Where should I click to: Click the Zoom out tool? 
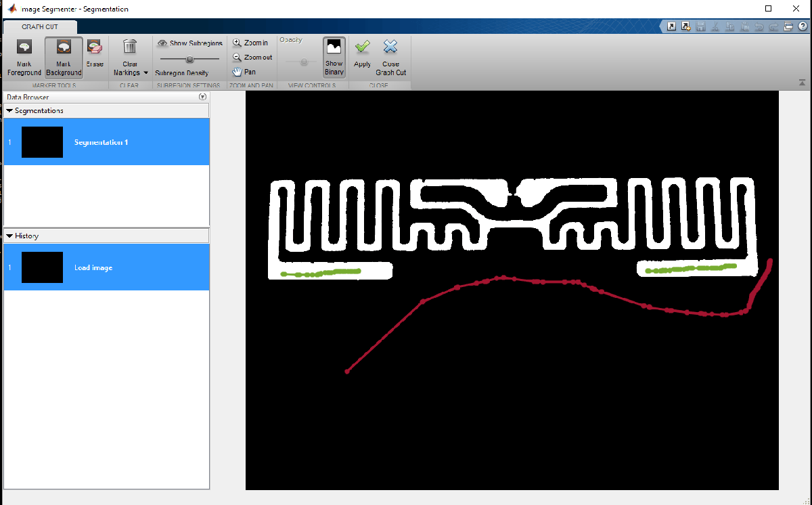tap(252, 58)
